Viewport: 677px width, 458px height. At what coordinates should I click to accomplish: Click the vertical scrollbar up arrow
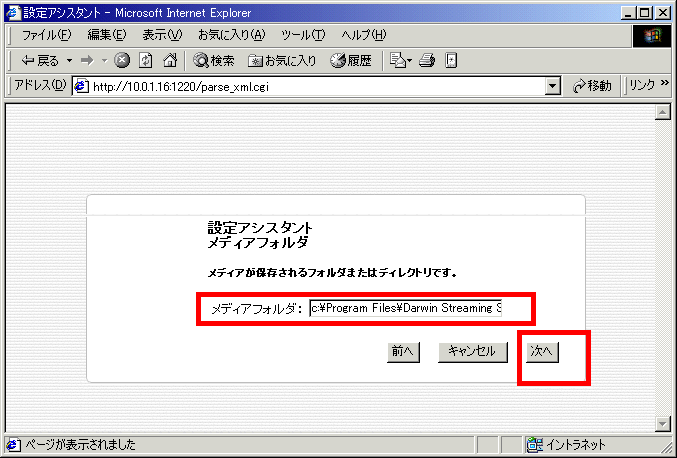(x=662, y=112)
